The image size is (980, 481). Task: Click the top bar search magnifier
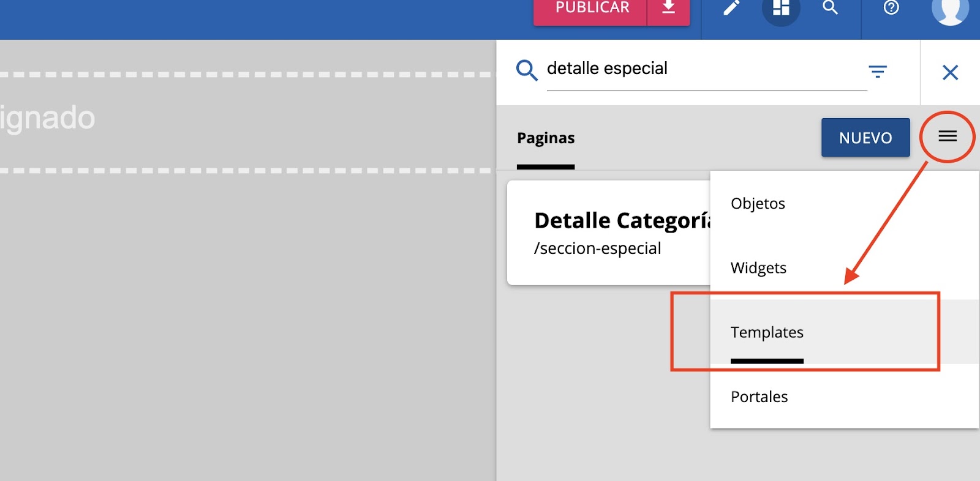pos(830,9)
